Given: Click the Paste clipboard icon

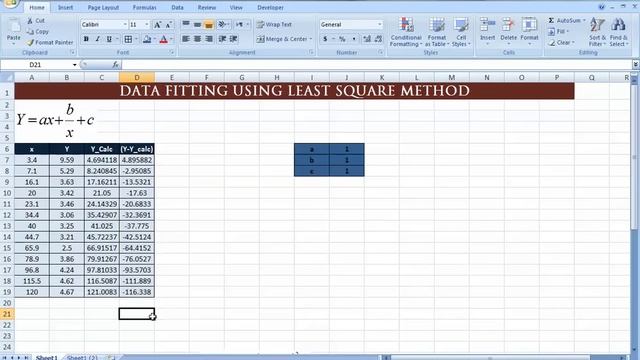Looking at the screenshot, I should click(13, 27).
